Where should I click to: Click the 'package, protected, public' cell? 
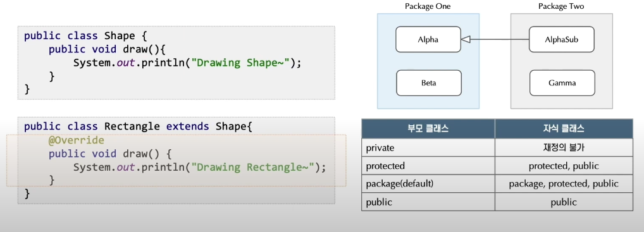564,184
